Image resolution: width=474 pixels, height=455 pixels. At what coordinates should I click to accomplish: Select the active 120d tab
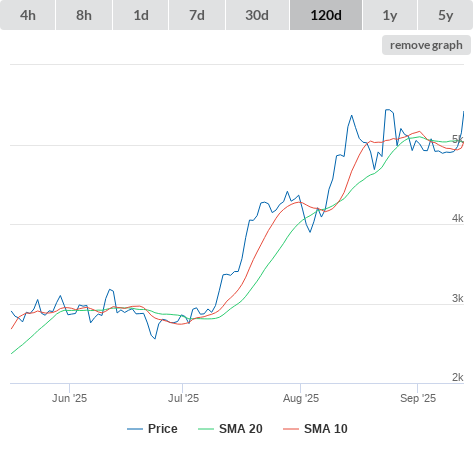326,15
